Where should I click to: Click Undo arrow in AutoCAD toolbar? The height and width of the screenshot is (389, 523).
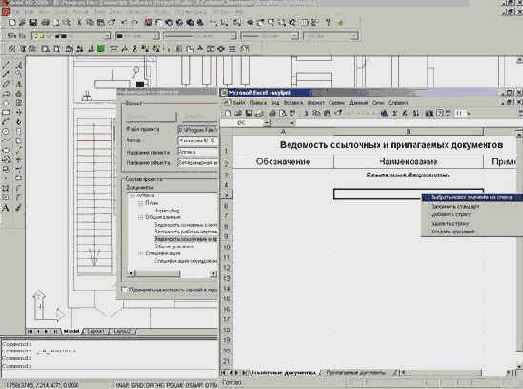[124, 23]
